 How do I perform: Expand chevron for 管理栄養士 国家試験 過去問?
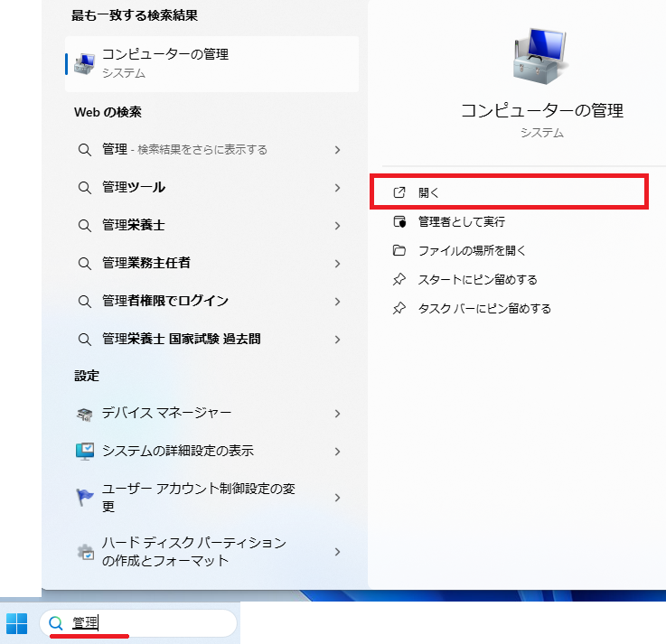coord(338,340)
